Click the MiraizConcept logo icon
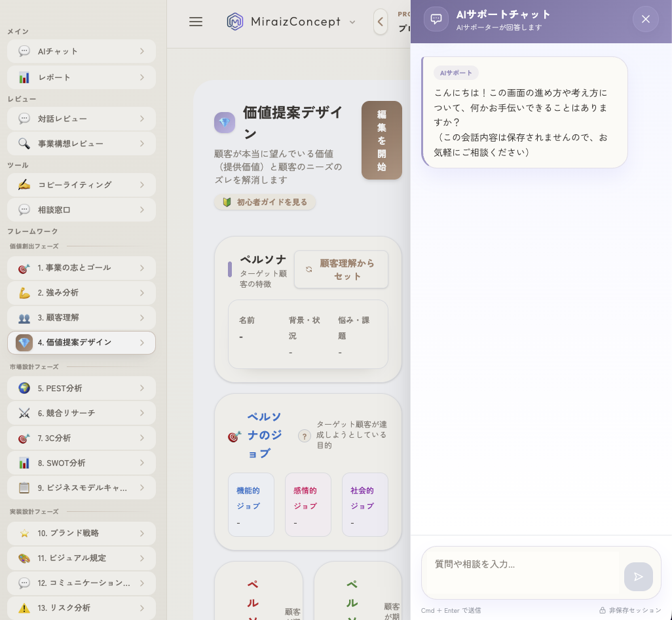The image size is (672, 620). [235, 22]
